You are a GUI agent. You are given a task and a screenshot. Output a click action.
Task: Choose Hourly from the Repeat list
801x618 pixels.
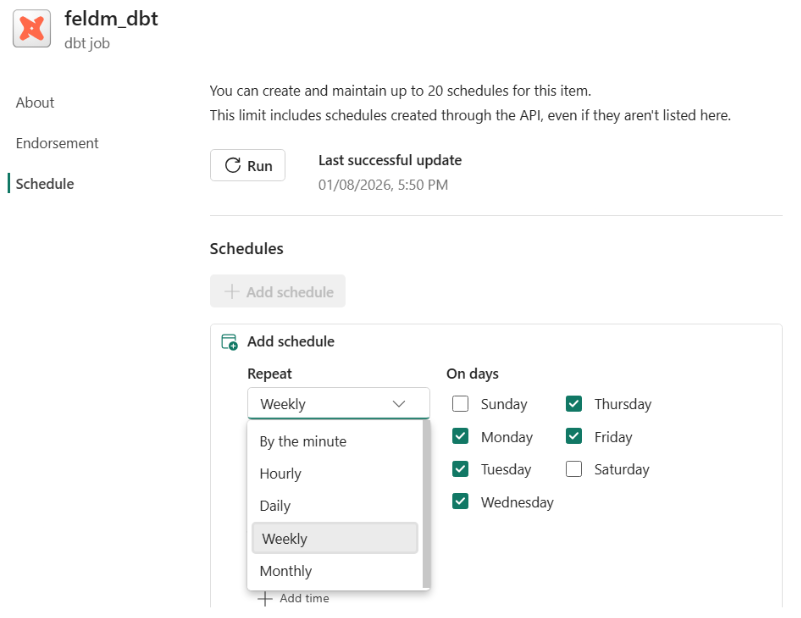point(280,474)
